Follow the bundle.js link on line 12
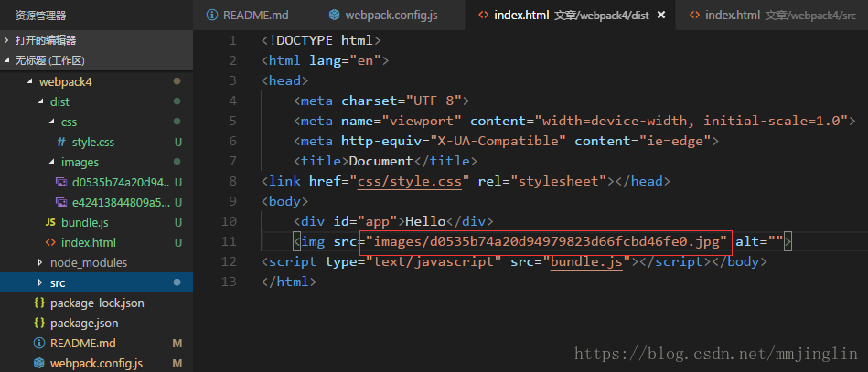Viewport: 868px width, 372px height. pyautogui.click(x=587, y=261)
